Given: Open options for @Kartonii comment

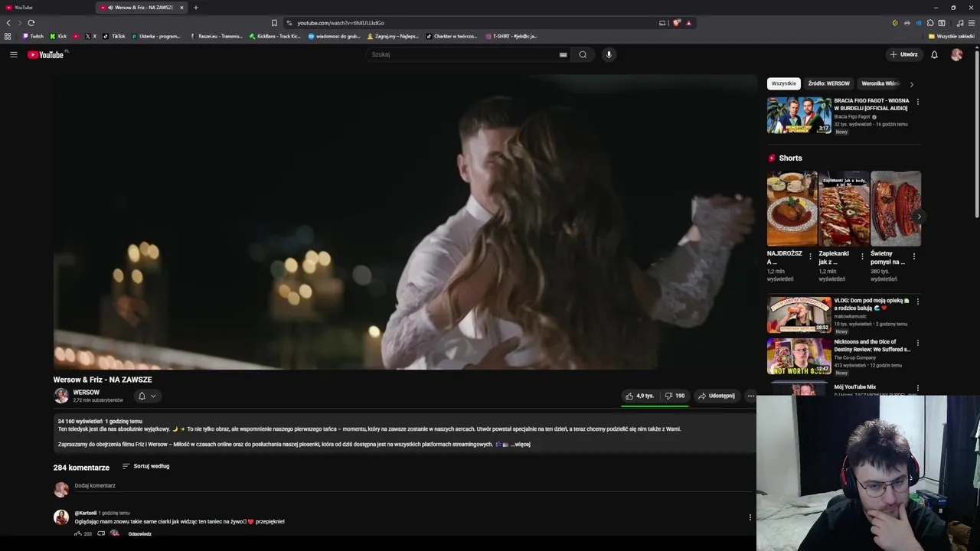Looking at the screenshot, I should (x=750, y=517).
